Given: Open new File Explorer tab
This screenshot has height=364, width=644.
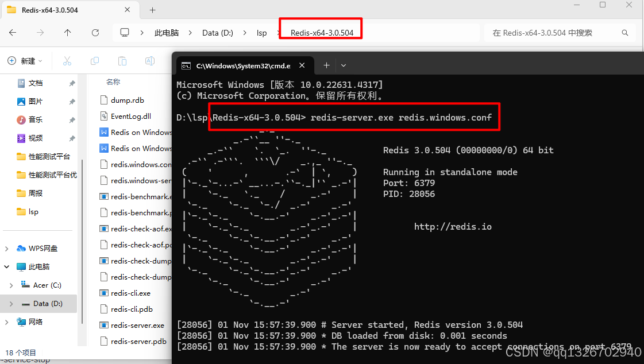Looking at the screenshot, I should 152,10.
